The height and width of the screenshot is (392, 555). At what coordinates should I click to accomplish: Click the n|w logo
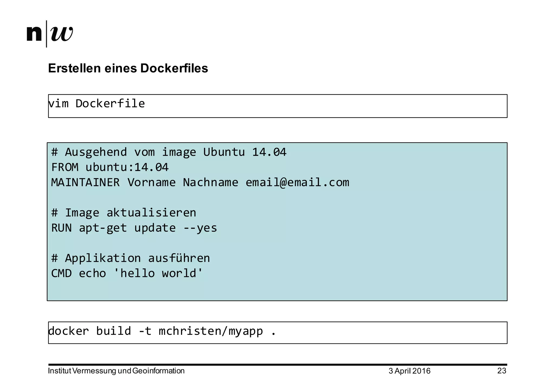coord(50,34)
